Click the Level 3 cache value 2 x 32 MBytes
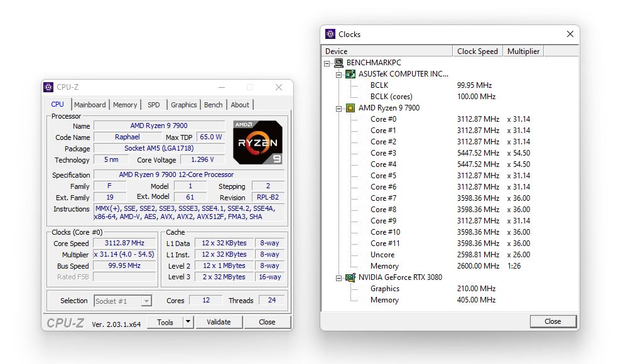Image resolution: width=628 pixels, height=364 pixels. (x=224, y=277)
